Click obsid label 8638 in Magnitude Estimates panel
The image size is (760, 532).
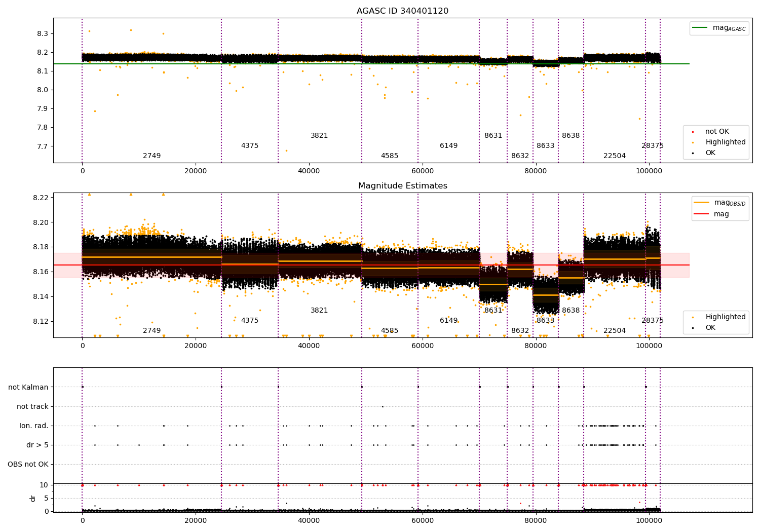click(x=571, y=311)
